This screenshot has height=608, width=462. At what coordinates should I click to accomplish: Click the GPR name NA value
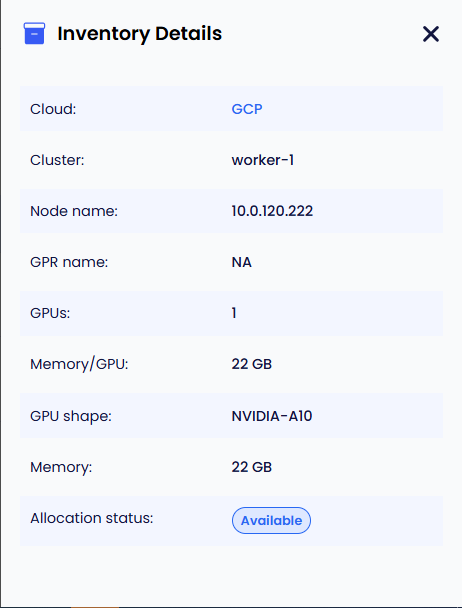pos(241,262)
